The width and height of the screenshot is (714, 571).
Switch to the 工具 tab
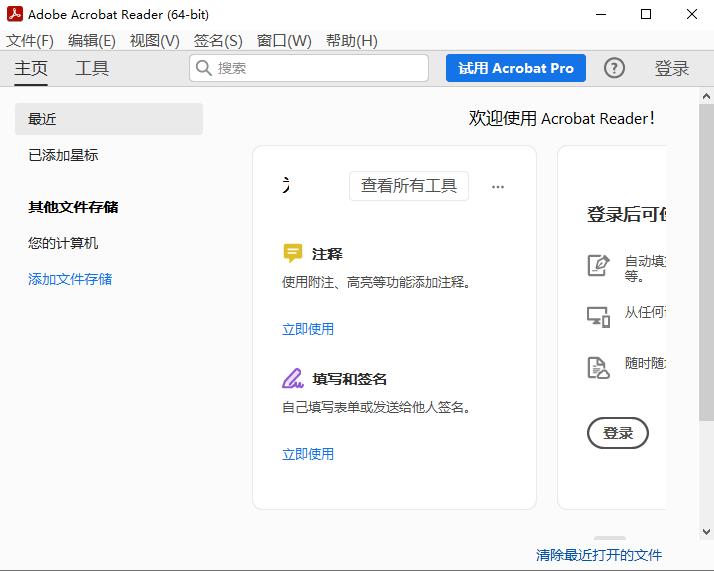click(92, 68)
